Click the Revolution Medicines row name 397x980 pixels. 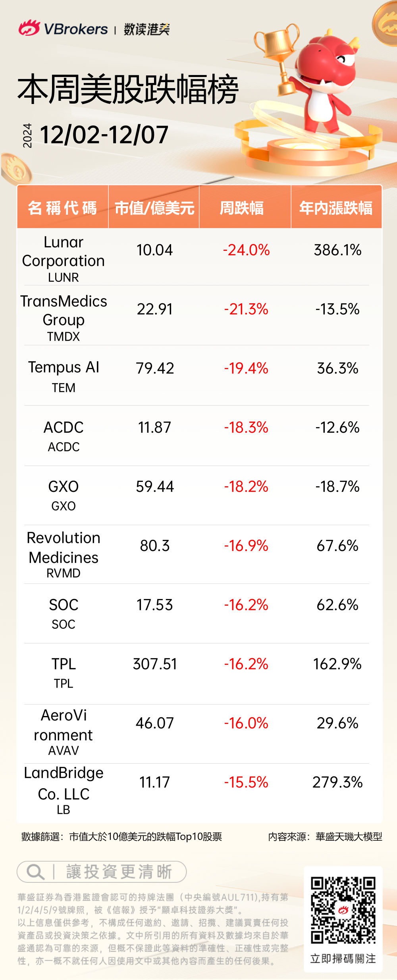[64, 547]
